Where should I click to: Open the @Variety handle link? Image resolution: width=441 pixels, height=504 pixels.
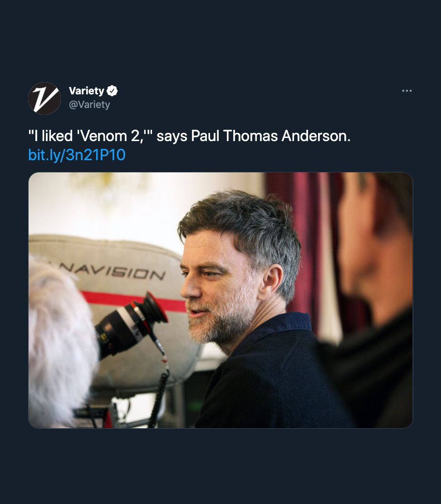pos(89,104)
